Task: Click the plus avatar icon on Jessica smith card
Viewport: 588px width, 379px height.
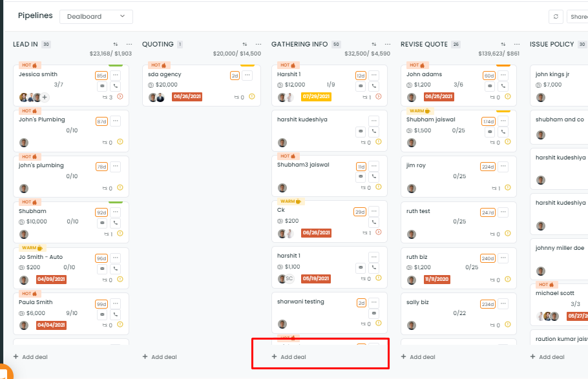Action: coord(45,97)
